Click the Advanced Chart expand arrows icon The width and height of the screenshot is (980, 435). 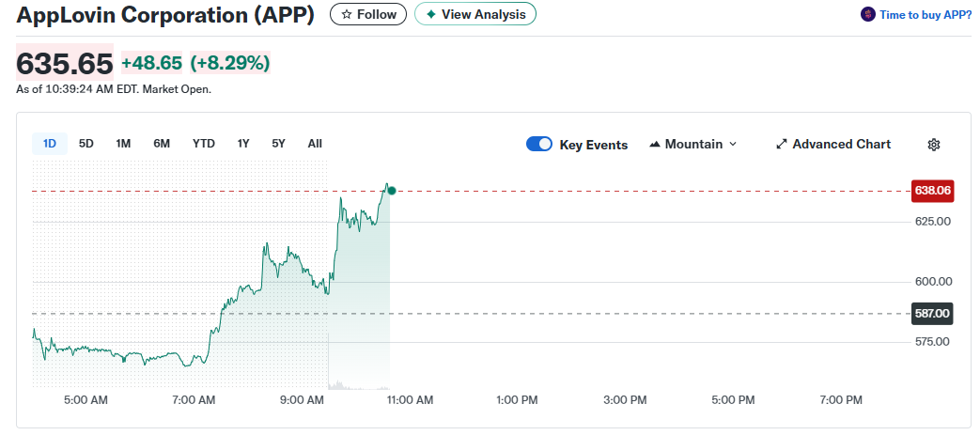pos(781,145)
